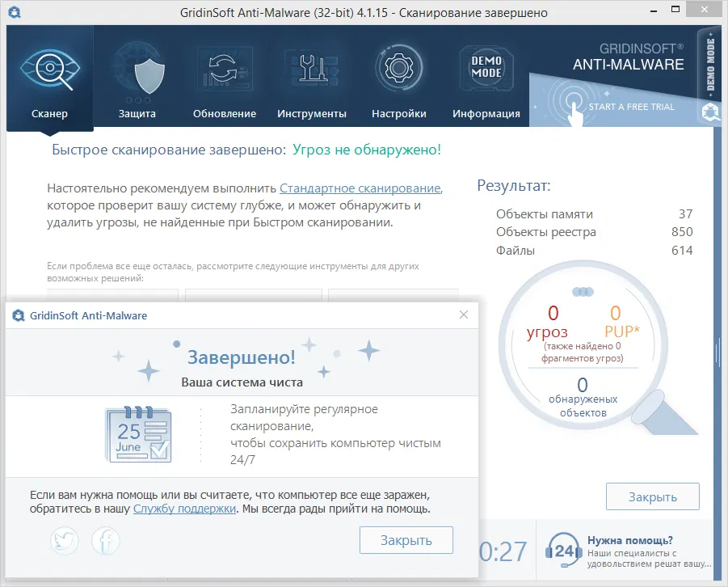Click the Нужна помощь? heading
The height and width of the screenshot is (587, 728).
630,541
